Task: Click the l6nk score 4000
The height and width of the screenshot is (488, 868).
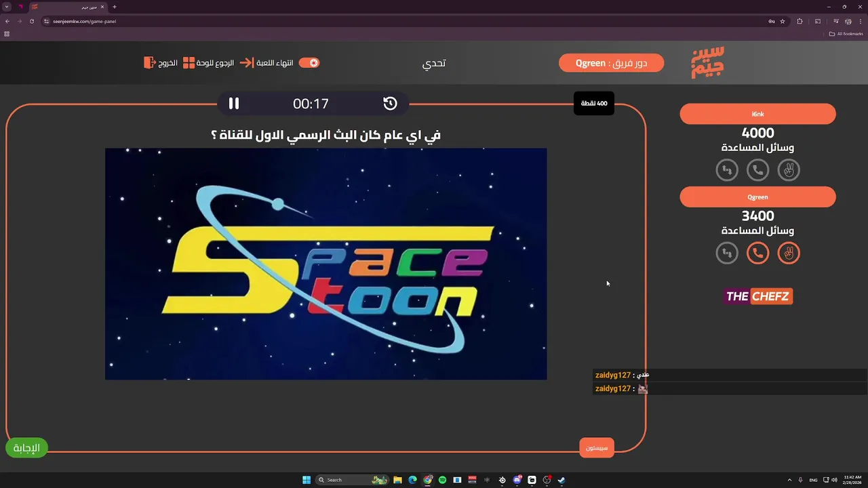Action: click(x=758, y=133)
